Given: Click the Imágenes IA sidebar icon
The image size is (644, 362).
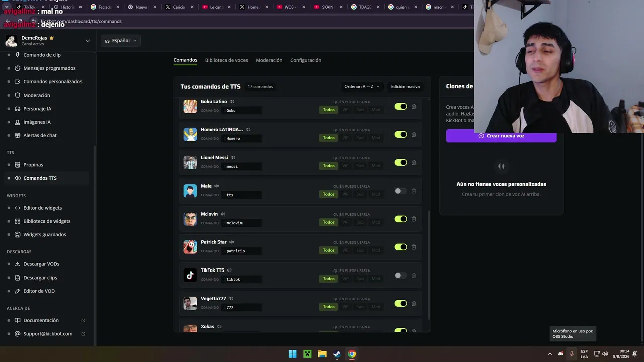Looking at the screenshot, I should [18, 122].
